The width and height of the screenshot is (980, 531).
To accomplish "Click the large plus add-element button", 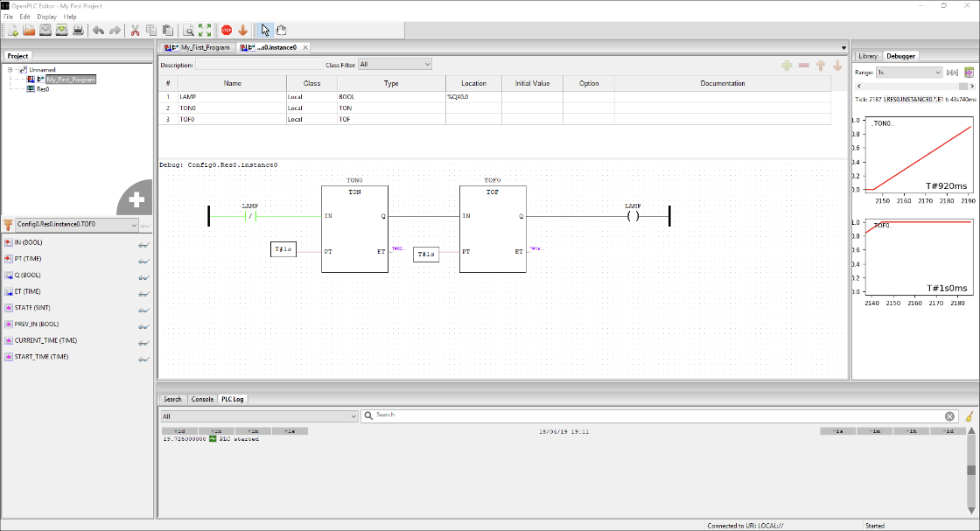I will (136, 199).
